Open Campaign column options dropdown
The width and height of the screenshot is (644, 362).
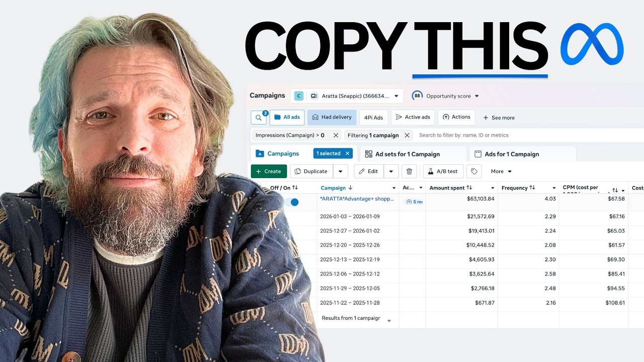(393, 188)
